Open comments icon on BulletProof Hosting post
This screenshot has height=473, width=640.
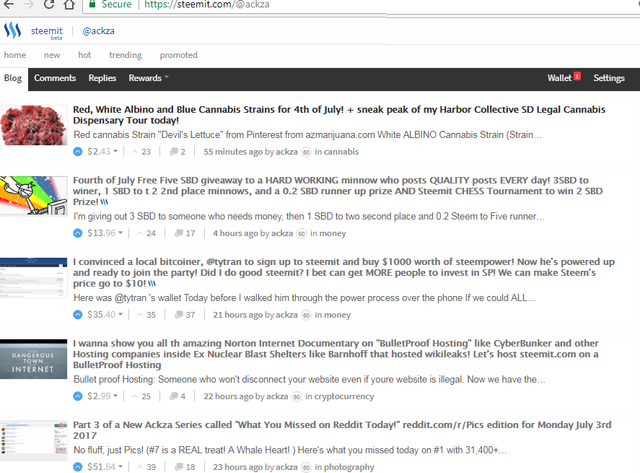click(x=173, y=396)
